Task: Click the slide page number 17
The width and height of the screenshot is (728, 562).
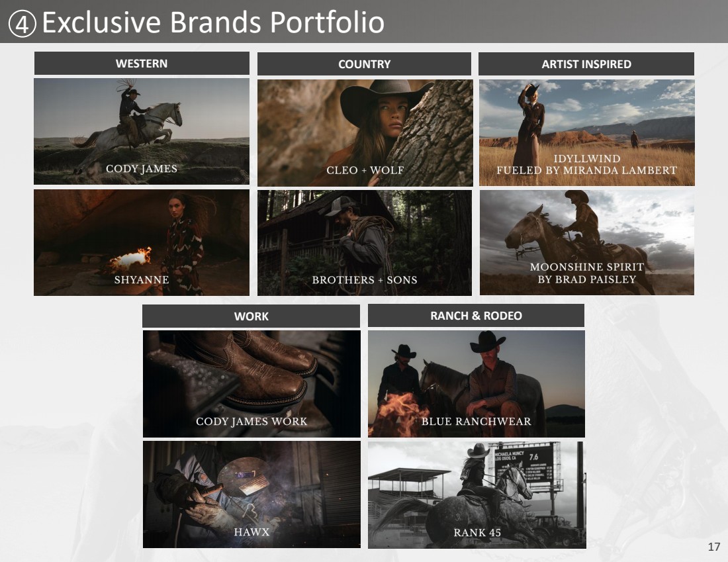Action: (x=713, y=547)
